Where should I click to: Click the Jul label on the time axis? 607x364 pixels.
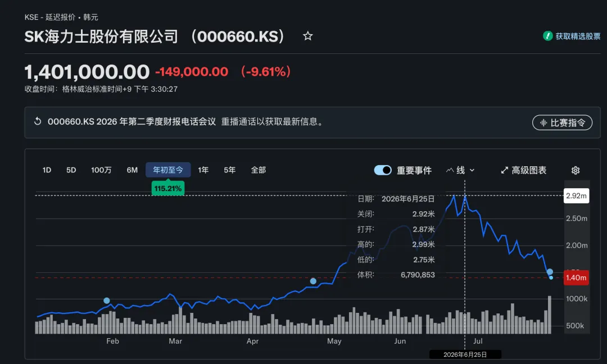click(x=478, y=341)
